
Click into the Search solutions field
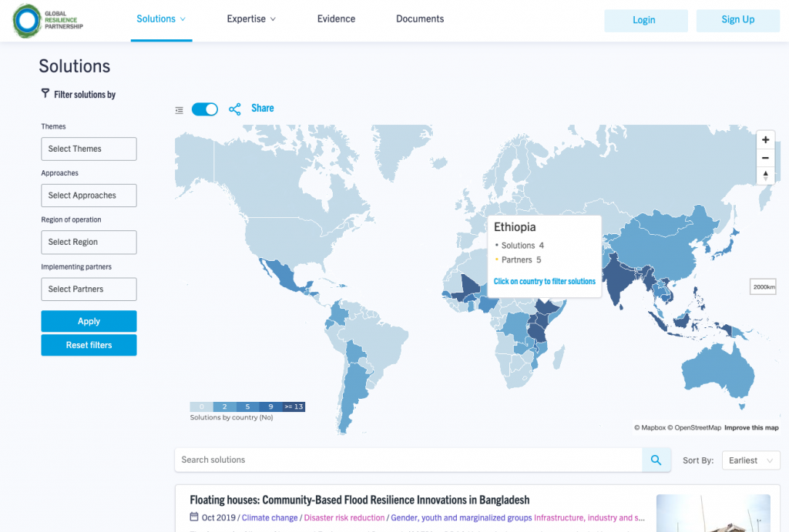click(x=408, y=460)
